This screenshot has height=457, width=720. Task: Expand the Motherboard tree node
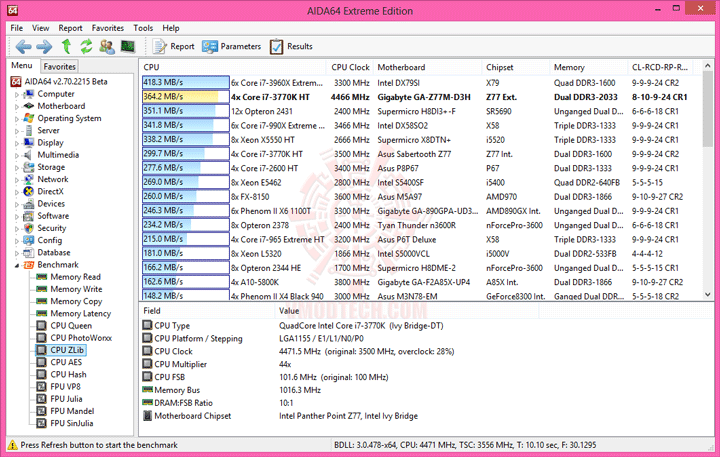pos(17,107)
